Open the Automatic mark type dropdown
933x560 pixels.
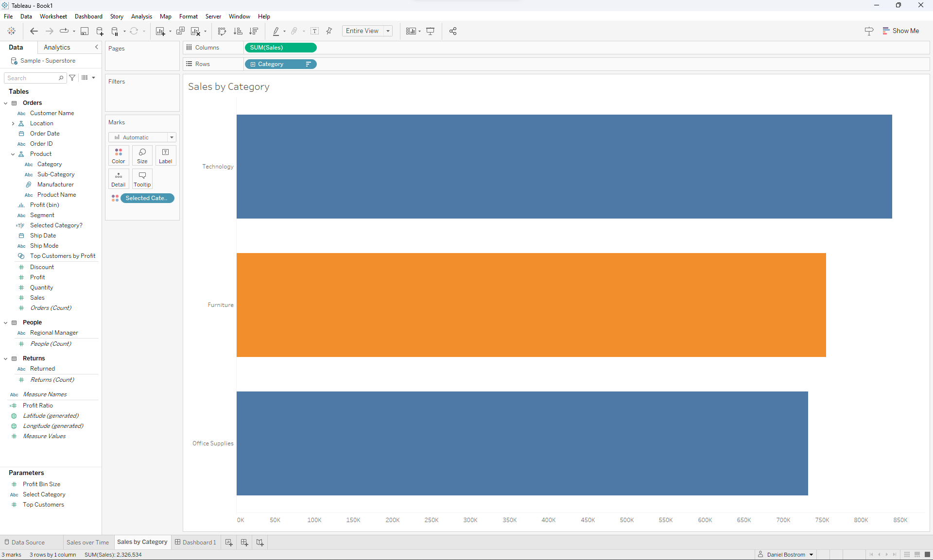coord(142,137)
